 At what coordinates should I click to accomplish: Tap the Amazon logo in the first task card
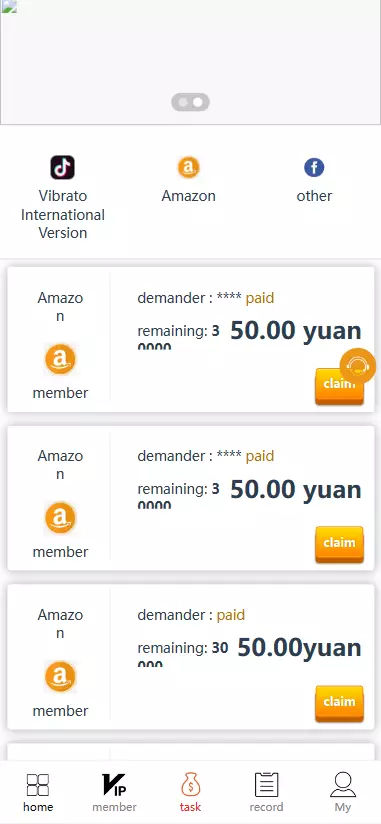pyautogui.click(x=60, y=359)
